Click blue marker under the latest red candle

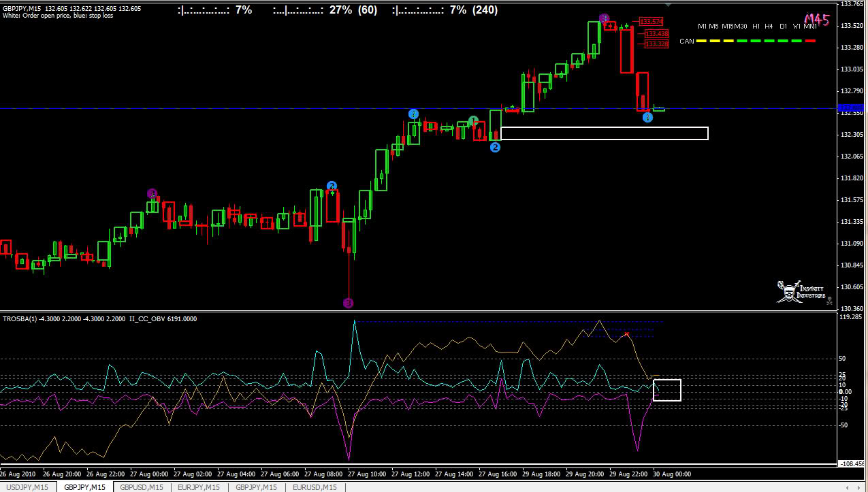647,118
